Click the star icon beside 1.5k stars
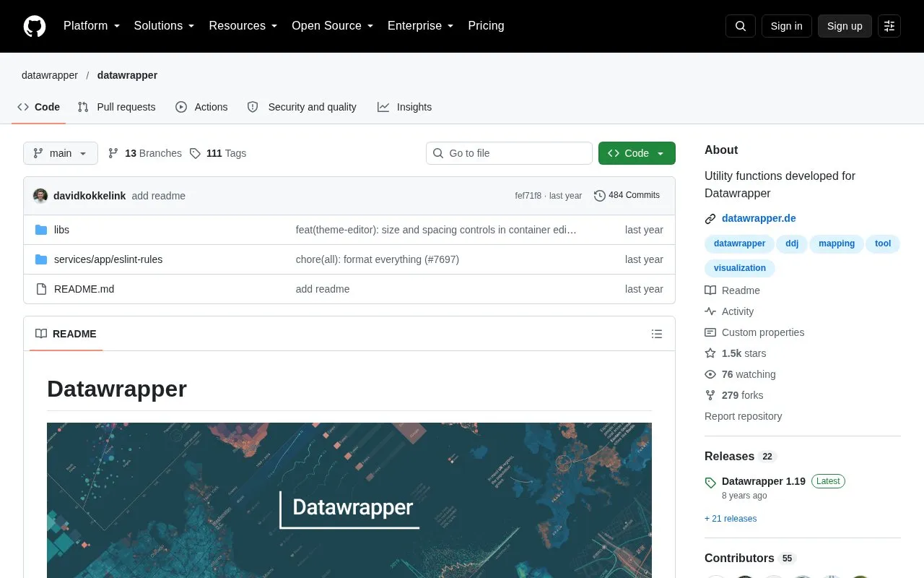Viewport: 924px width, 578px height. tap(710, 353)
